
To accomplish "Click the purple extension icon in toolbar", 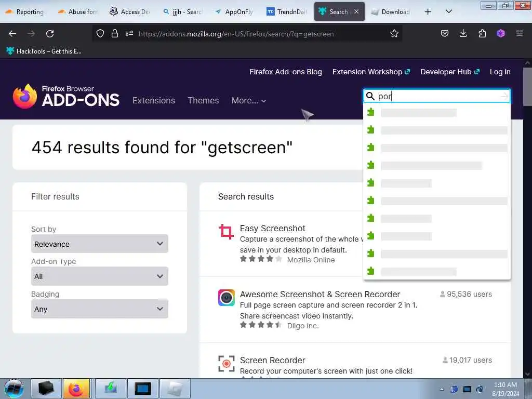I will [x=501, y=33].
